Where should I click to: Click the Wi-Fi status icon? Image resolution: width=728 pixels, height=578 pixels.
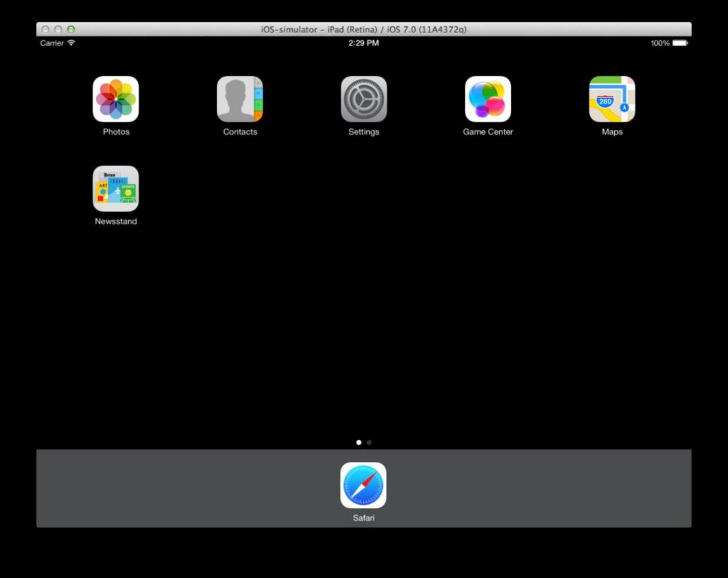71,43
